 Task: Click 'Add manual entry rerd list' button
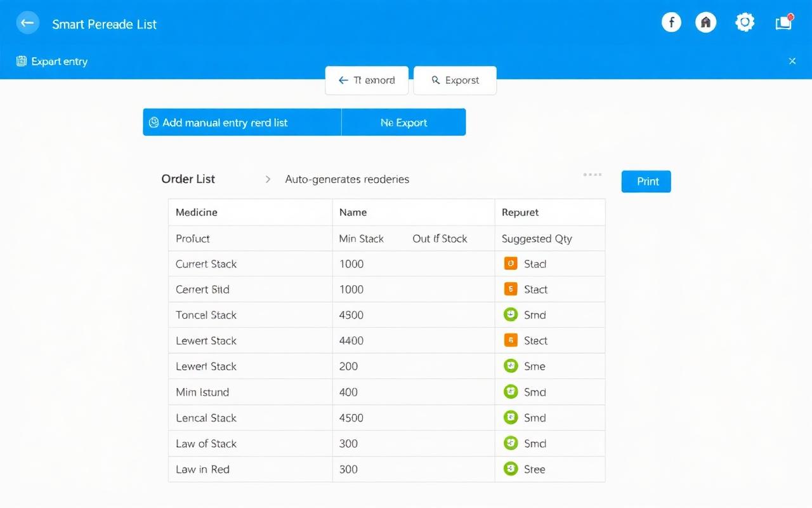click(242, 122)
